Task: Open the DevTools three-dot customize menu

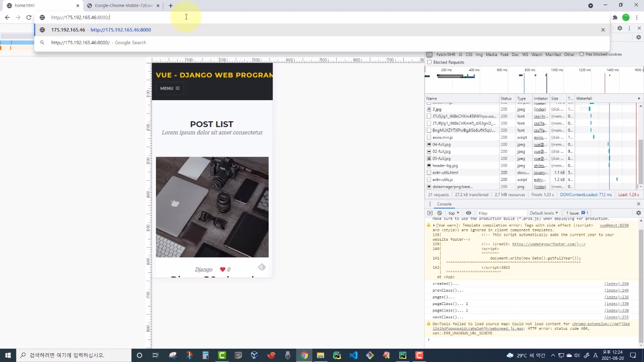Action: (629, 28)
